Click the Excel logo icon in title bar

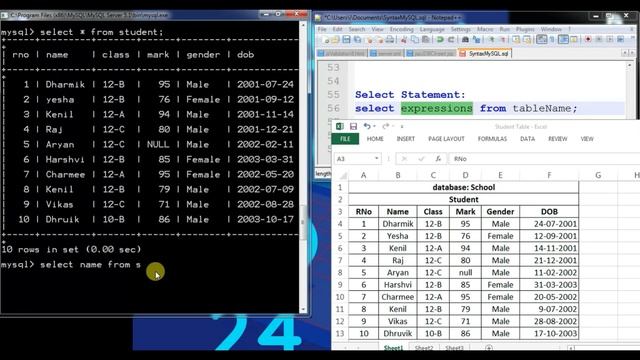tap(340, 126)
